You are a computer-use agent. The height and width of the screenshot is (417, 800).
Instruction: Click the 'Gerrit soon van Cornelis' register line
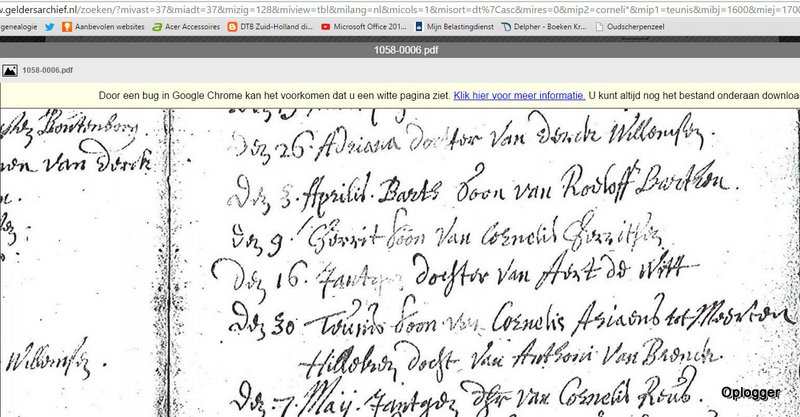tap(446, 236)
